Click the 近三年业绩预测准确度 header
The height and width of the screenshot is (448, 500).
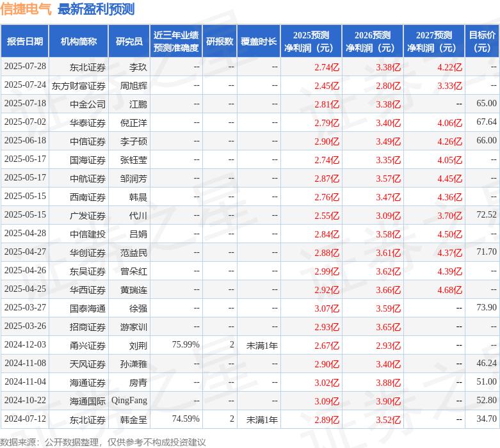tap(176, 42)
